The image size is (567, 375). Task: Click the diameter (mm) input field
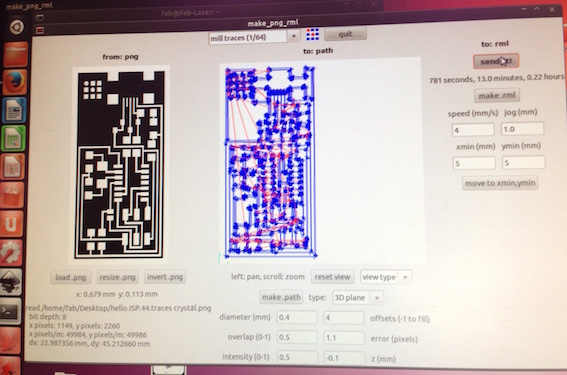click(x=297, y=318)
